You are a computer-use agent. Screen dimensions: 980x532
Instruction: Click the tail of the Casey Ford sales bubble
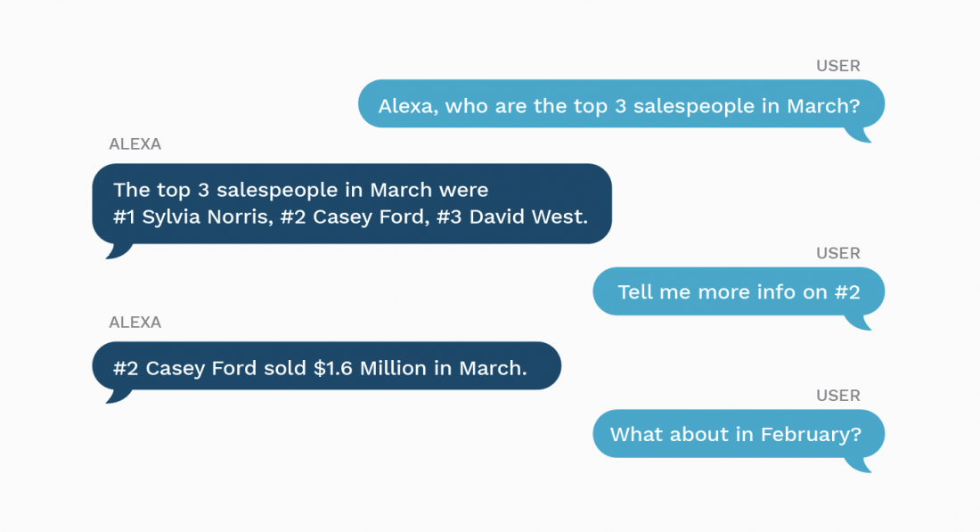[x=118, y=397]
